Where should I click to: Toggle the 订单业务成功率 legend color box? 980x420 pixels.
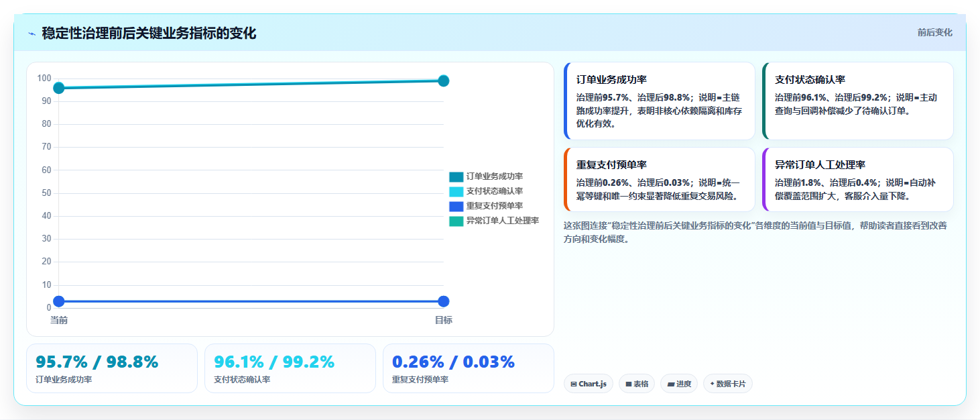[456, 176]
